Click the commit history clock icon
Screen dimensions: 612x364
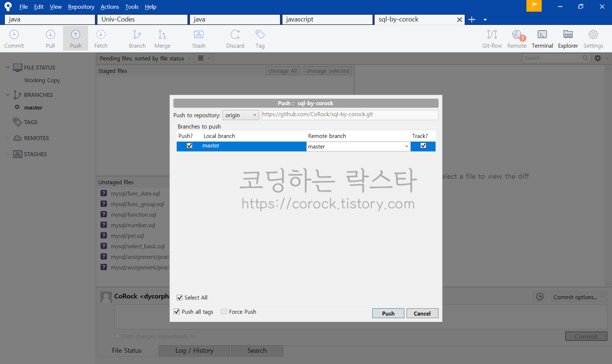[540, 297]
